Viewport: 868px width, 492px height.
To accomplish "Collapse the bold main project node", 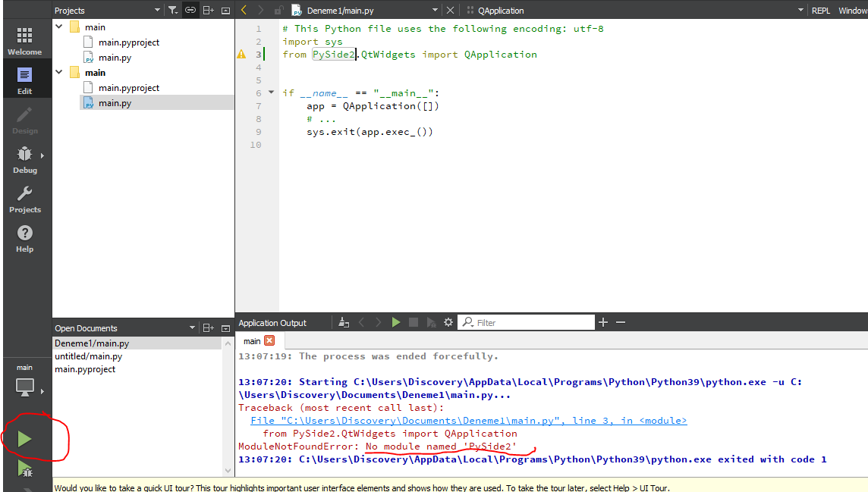I will point(59,72).
